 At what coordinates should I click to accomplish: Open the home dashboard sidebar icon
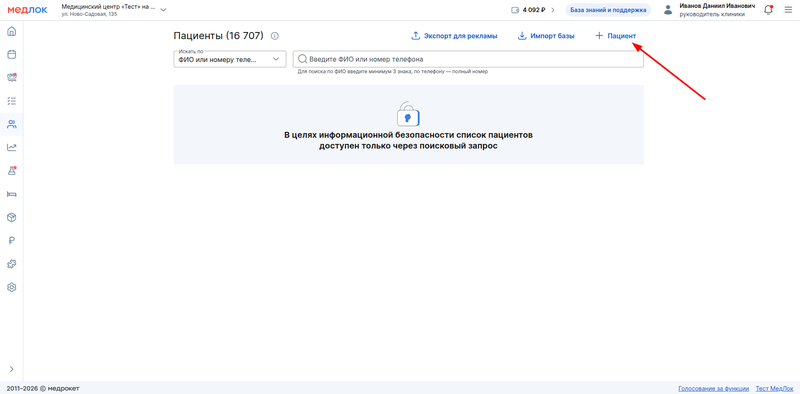pyautogui.click(x=11, y=31)
